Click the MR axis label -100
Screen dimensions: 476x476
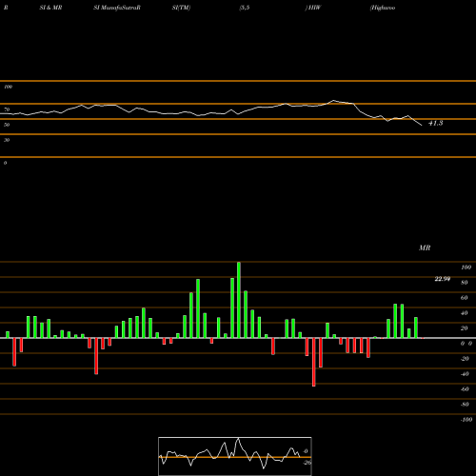pos(466,420)
